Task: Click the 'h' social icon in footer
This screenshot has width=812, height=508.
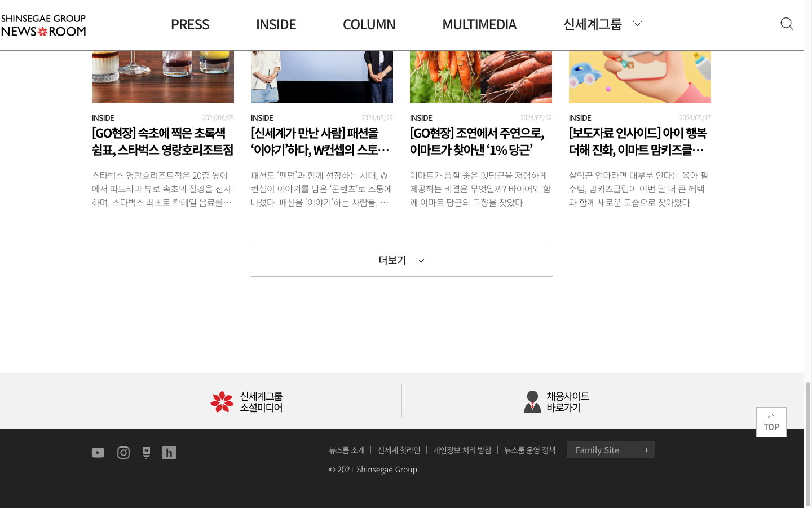Action: point(169,453)
